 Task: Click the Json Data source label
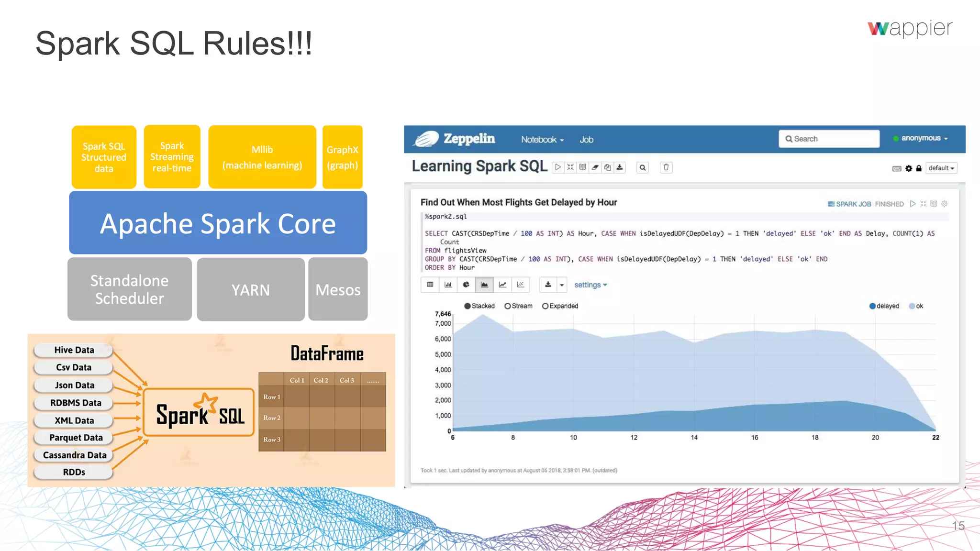(74, 385)
